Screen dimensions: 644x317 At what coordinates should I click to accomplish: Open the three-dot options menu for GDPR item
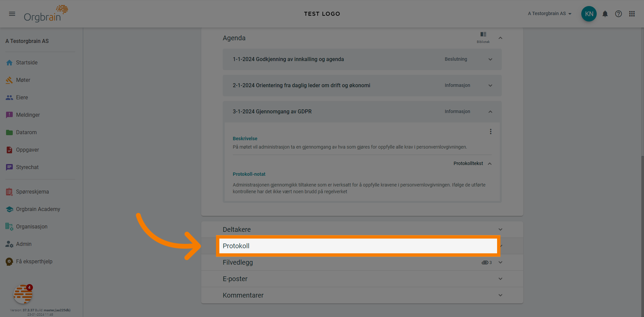[x=490, y=131]
